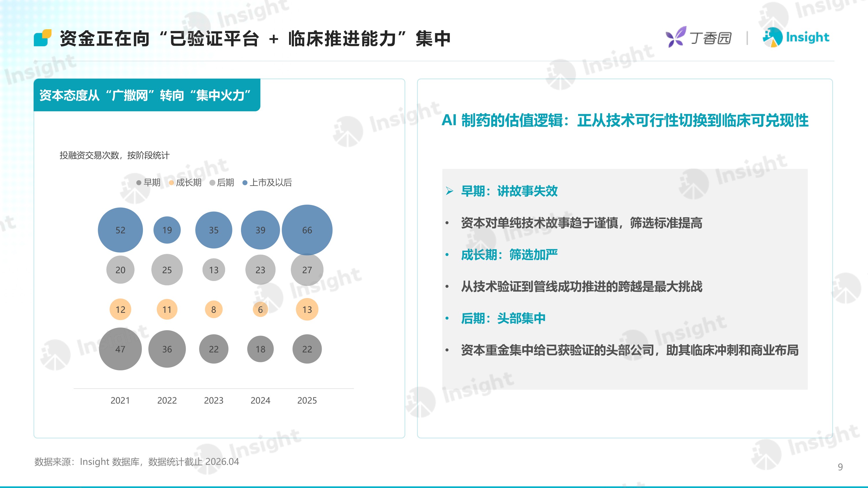Click the light gray bubble labeled 27
868x488 pixels.
point(307,270)
